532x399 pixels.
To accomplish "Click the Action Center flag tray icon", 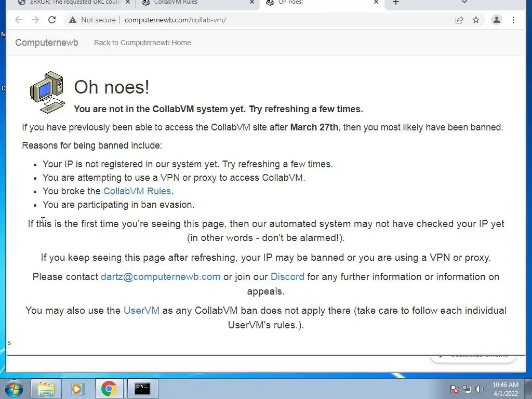I will (x=455, y=389).
